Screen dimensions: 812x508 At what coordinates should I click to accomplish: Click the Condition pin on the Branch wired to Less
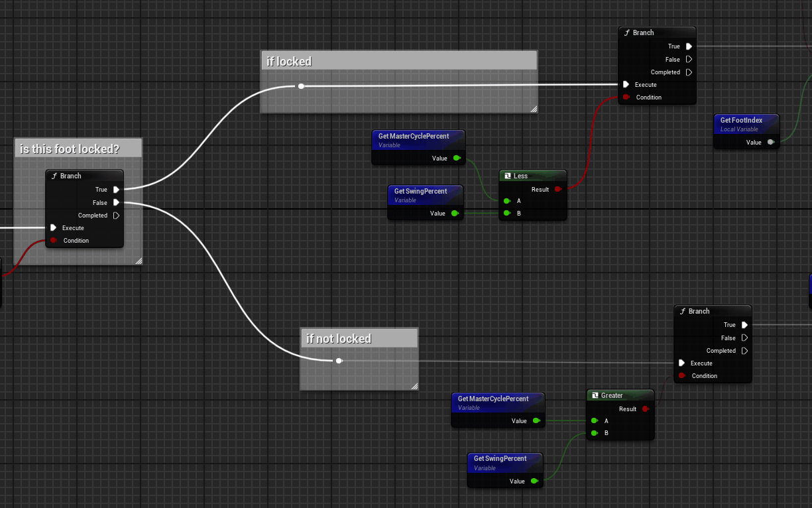coord(626,97)
